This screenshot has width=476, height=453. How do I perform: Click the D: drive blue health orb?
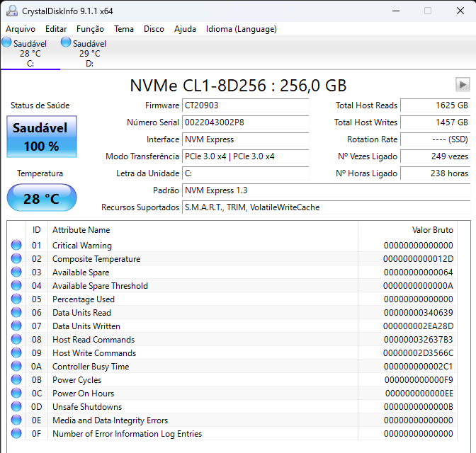pyautogui.click(x=66, y=42)
